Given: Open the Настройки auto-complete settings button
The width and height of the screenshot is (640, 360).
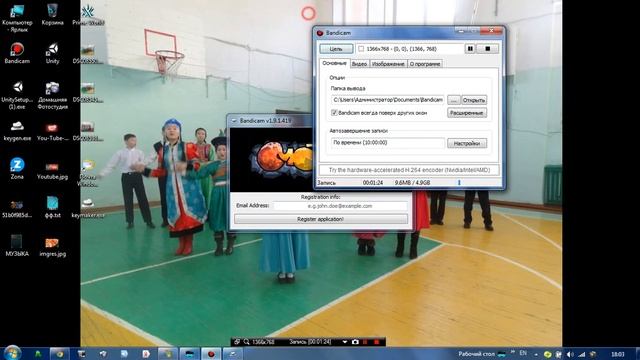Looking at the screenshot, I should [467, 143].
